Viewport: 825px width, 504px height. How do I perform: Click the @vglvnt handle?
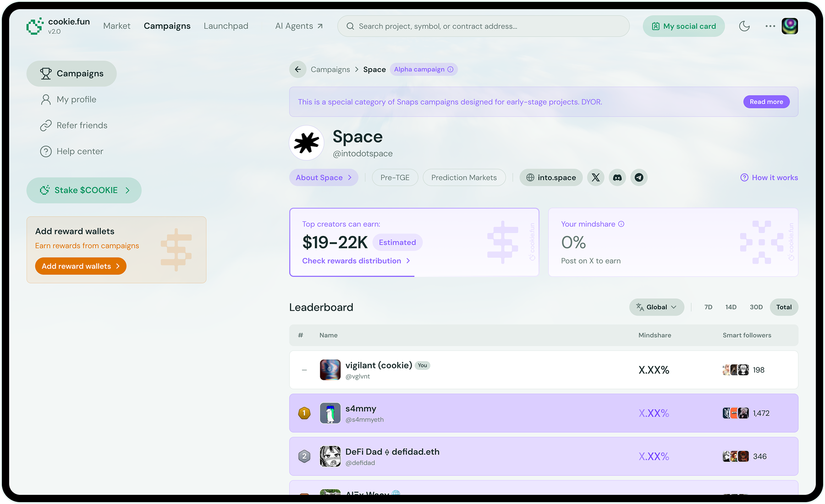tap(357, 377)
